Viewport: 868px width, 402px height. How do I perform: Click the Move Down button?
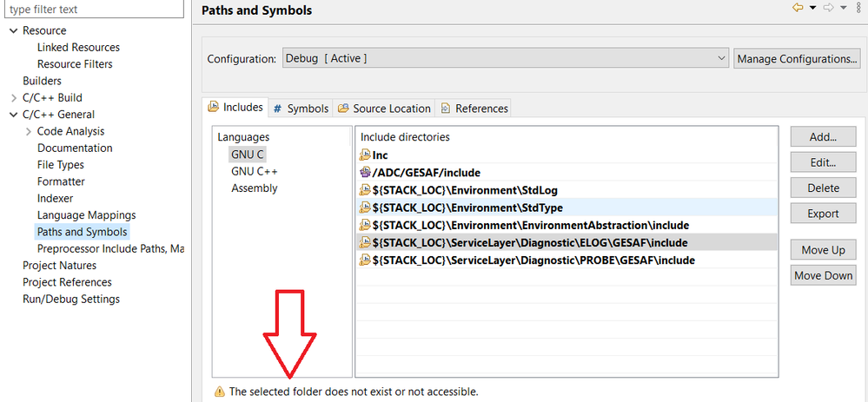coord(822,275)
